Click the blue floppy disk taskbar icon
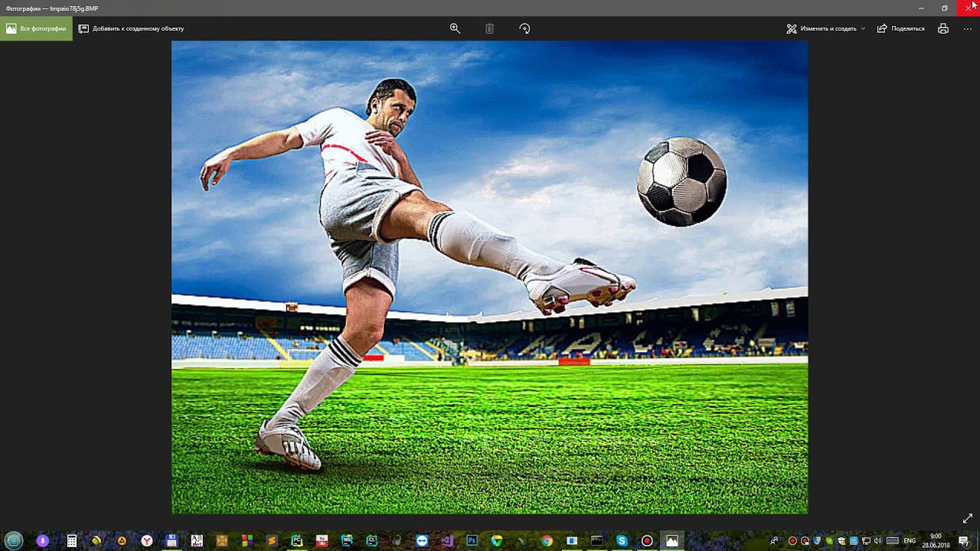The height and width of the screenshot is (551, 980). coord(171,540)
